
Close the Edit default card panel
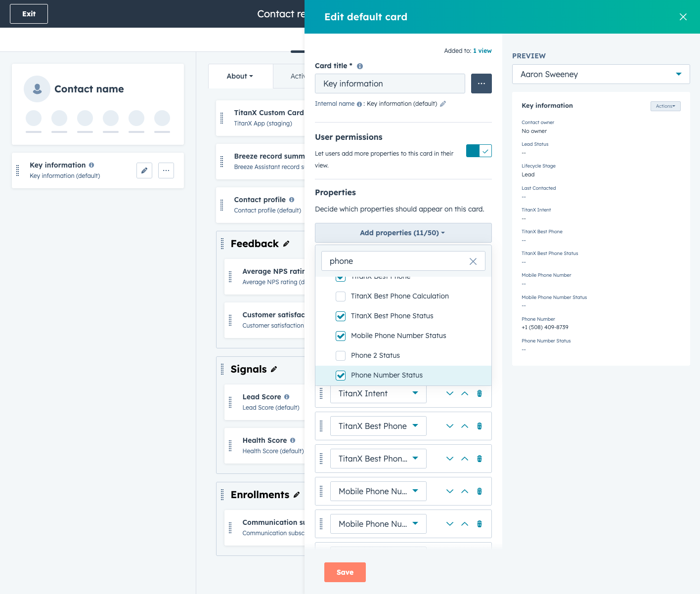[683, 17]
